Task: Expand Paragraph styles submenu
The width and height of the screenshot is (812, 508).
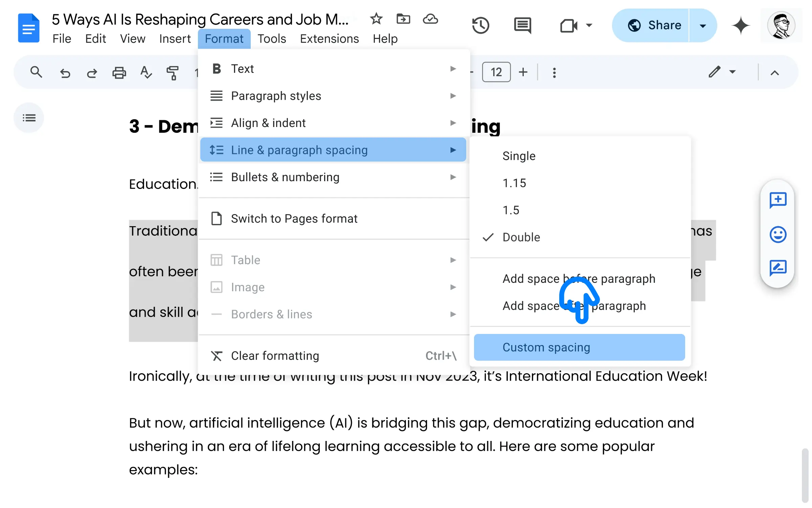Action: click(x=333, y=96)
